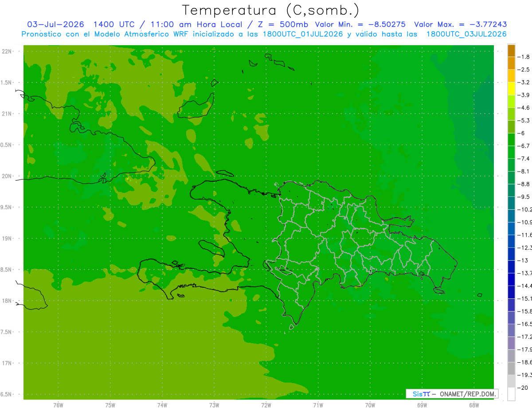
Task: Click the -9.5 colorbar label
Action: (x=524, y=197)
